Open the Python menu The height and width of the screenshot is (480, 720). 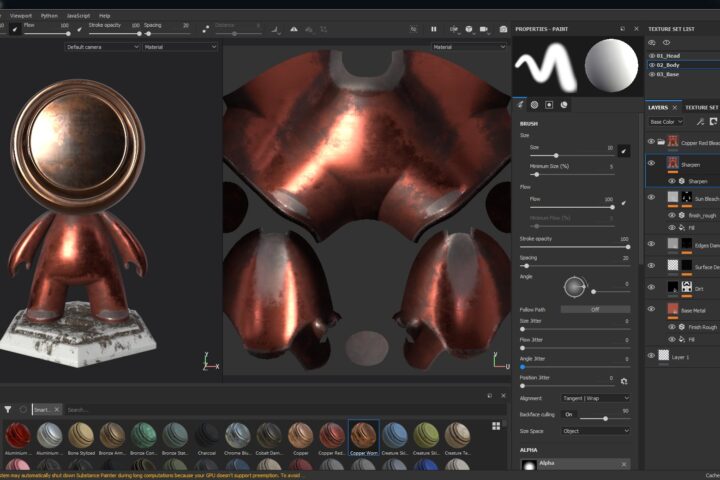(49, 16)
